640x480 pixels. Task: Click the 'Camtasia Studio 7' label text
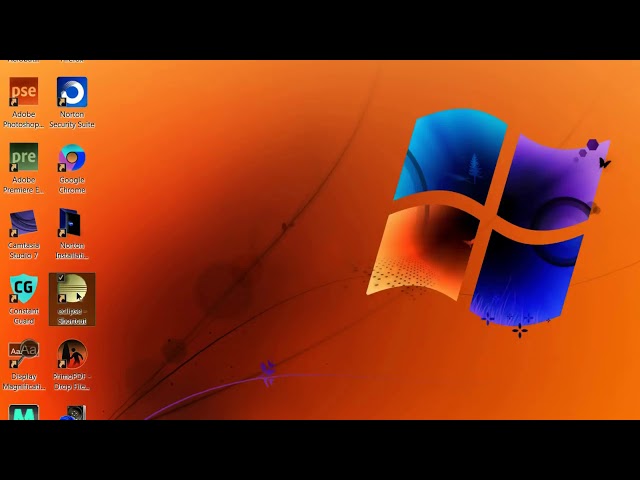pos(24,250)
